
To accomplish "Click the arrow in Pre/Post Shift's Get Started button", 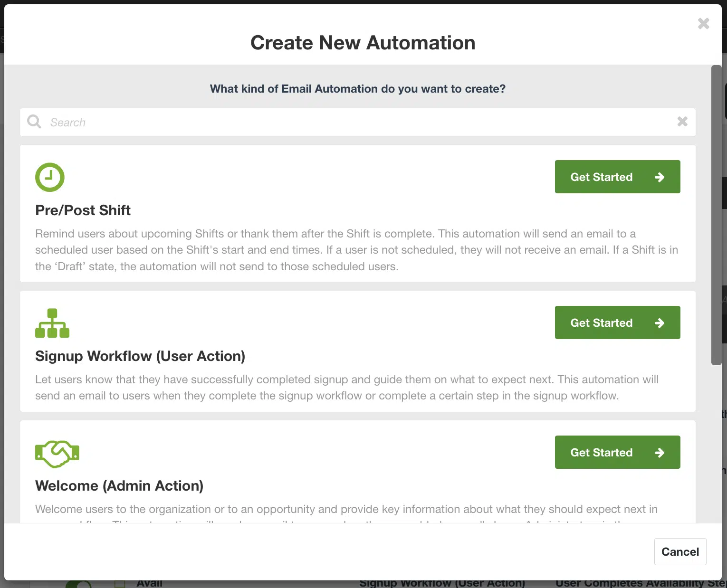I will 659,177.
